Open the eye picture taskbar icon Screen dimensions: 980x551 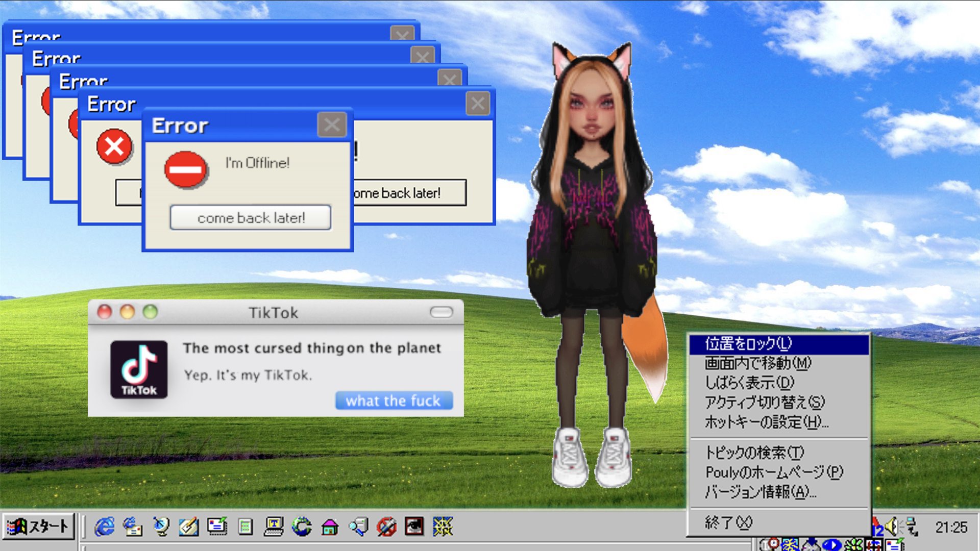point(414,526)
